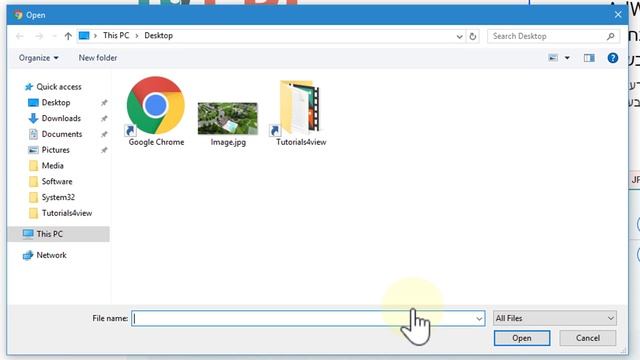640x360 pixels.
Task: Go up one folder level
Action: (x=68, y=36)
